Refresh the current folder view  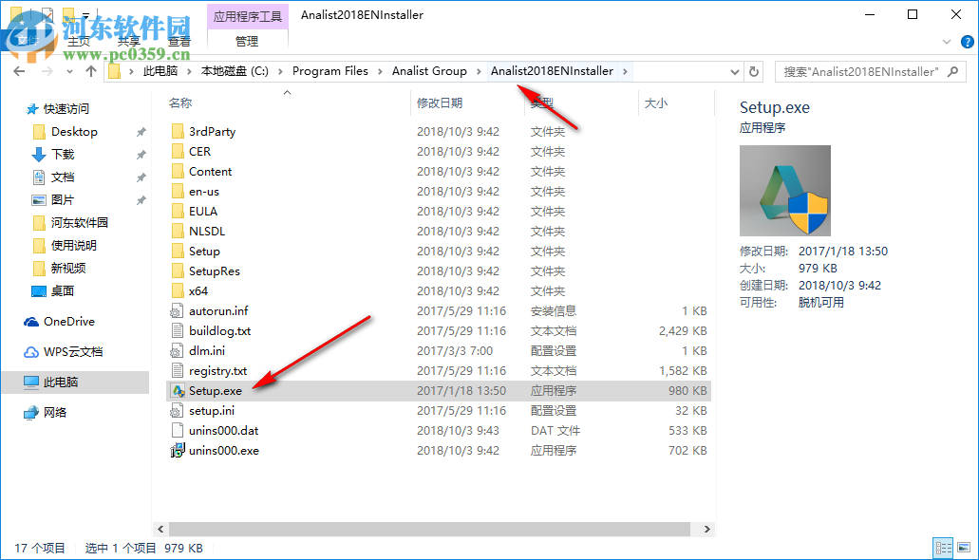pyautogui.click(x=754, y=72)
